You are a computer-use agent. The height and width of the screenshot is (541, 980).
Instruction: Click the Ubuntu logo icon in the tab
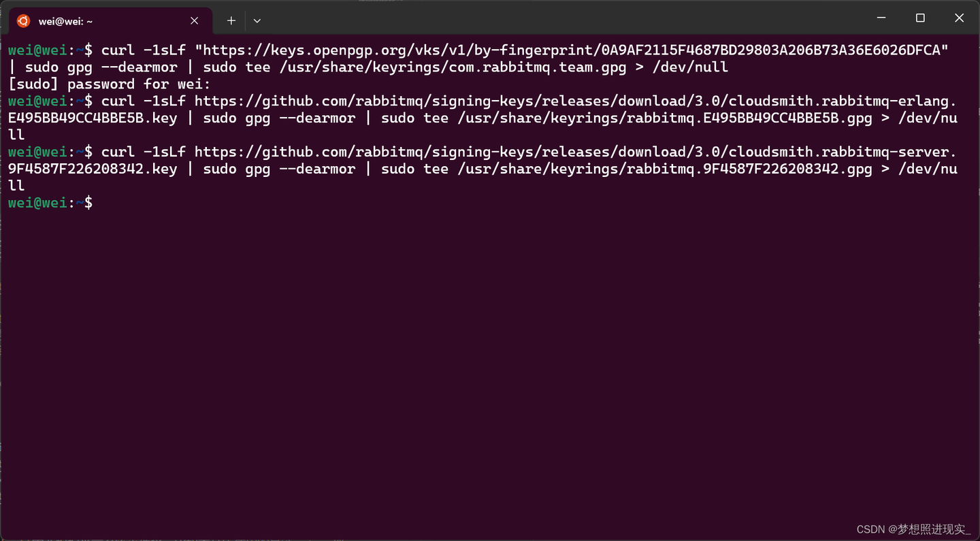(23, 21)
